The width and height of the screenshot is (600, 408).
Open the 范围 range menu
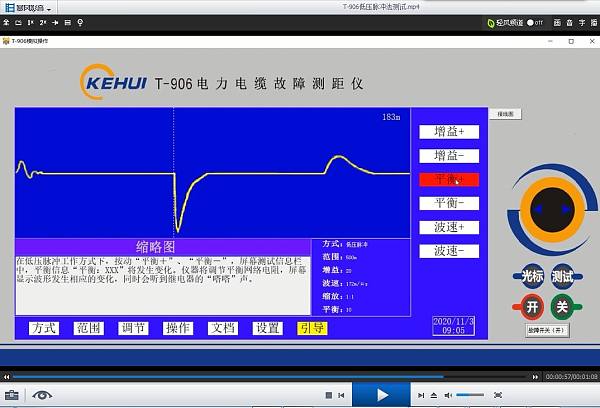pyautogui.click(x=88, y=328)
